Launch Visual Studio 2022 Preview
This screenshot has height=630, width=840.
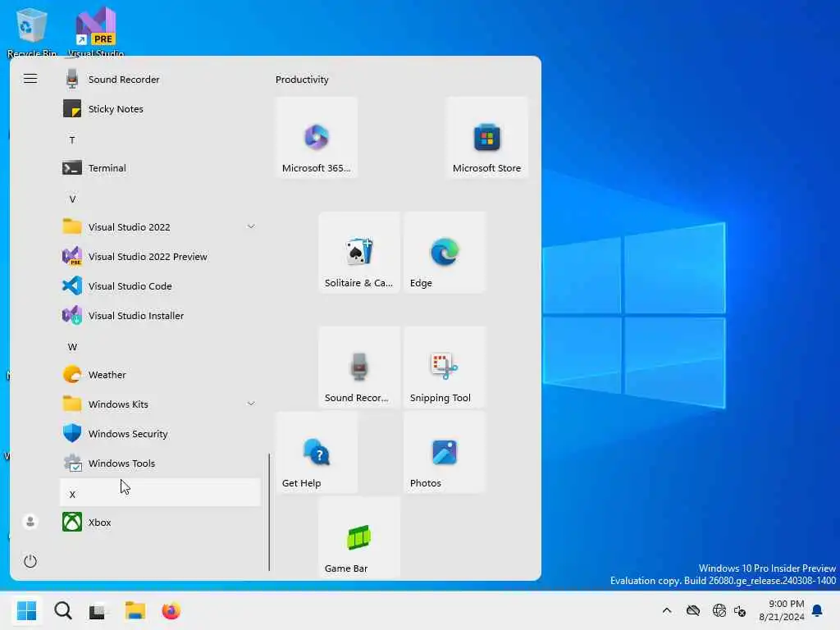160,257
